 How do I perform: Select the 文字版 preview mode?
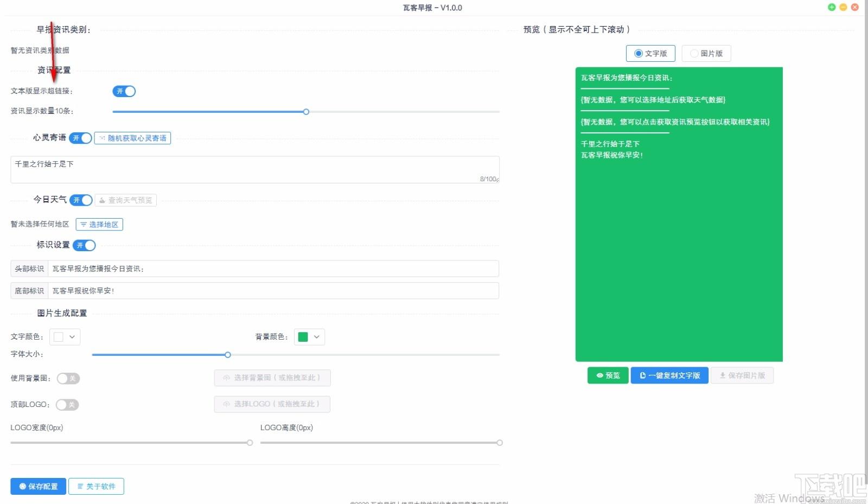tap(650, 53)
